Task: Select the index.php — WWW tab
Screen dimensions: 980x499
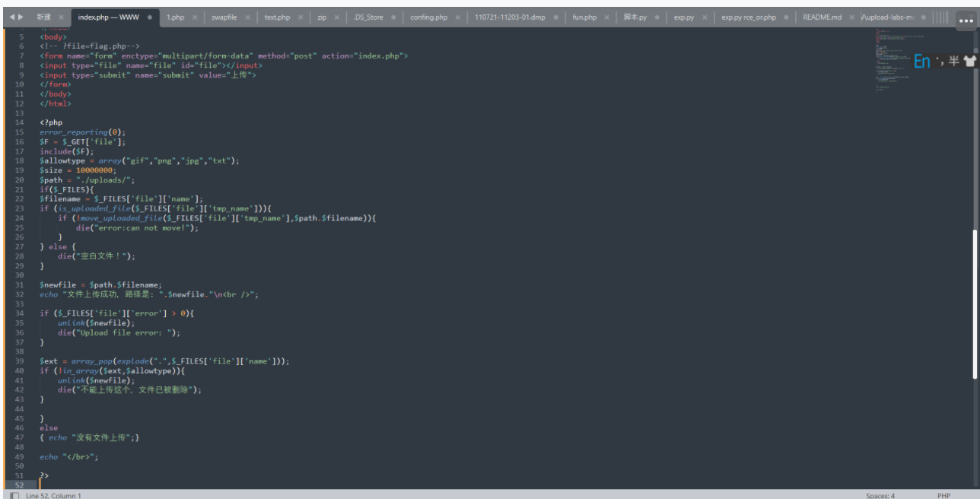Action: point(108,17)
